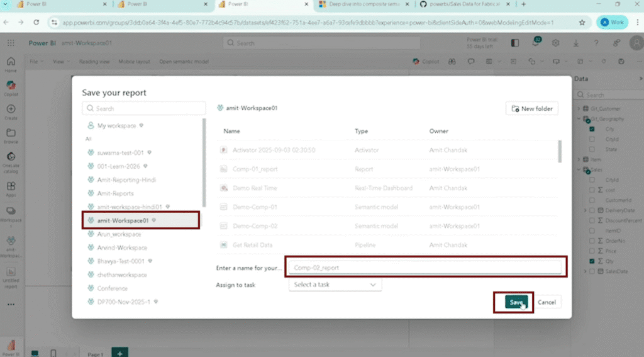Click Open semantic model

coord(184,62)
